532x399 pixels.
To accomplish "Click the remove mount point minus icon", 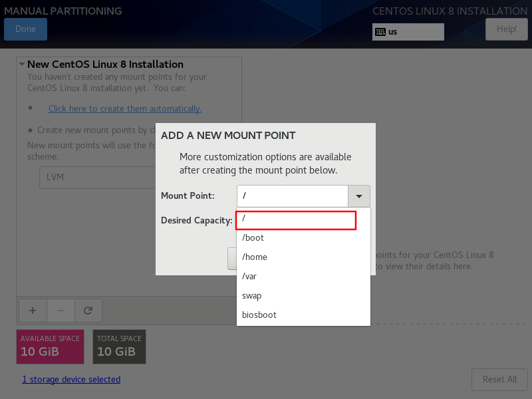I will click(60, 310).
